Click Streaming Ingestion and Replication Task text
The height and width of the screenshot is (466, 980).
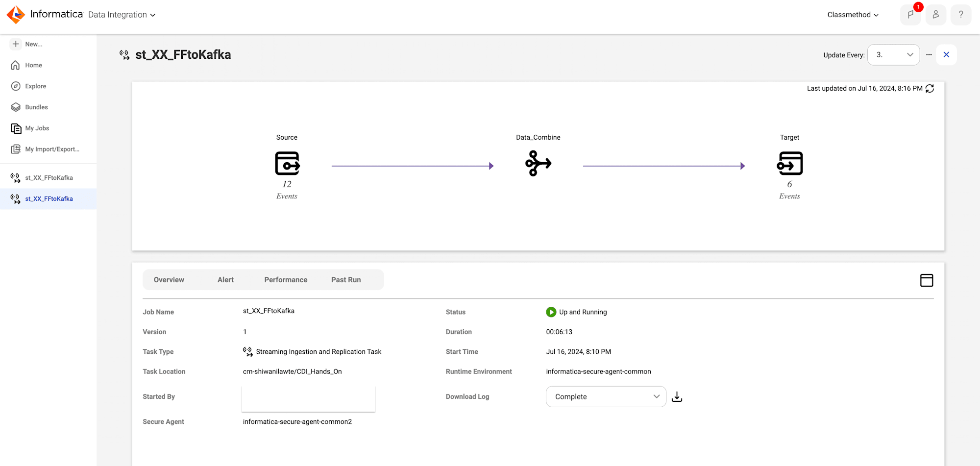(x=318, y=352)
